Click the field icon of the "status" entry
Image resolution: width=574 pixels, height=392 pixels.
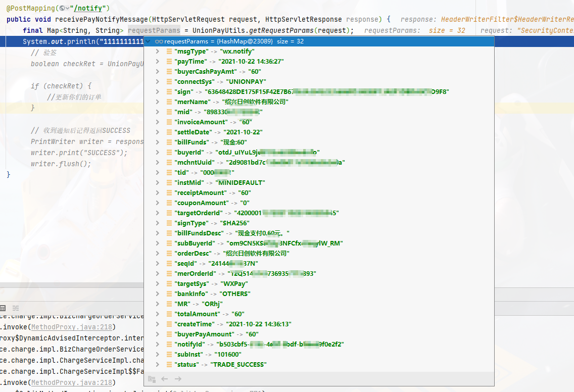pyautogui.click(x=169, y=365)
